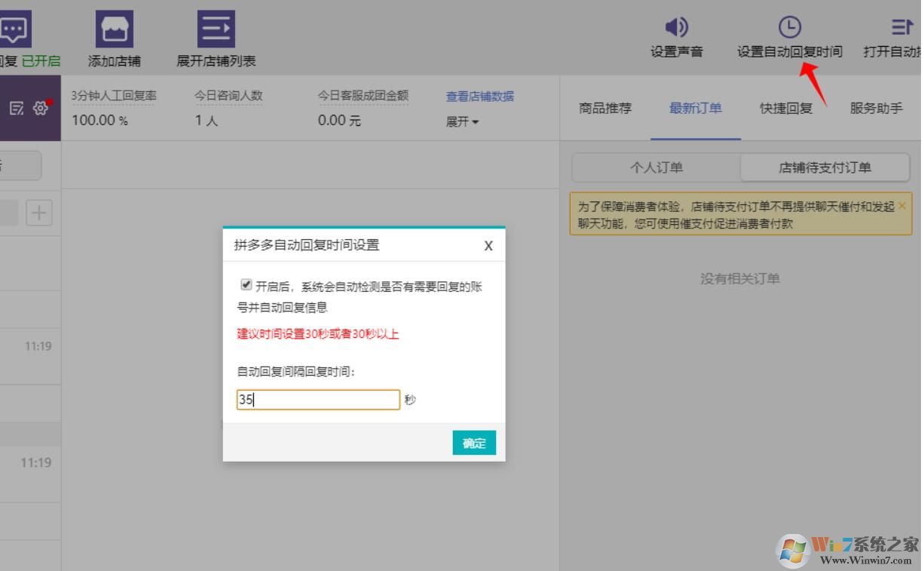Expand the 展开 dropdown under 查看店铺数据

[x=464, y=121]
